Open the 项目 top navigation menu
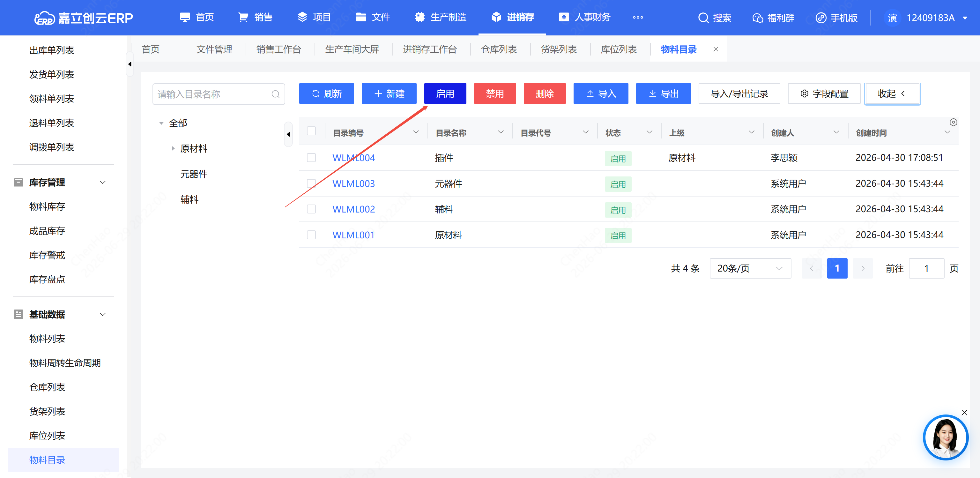This screenshot has width=980, height=478. [314, 18]
